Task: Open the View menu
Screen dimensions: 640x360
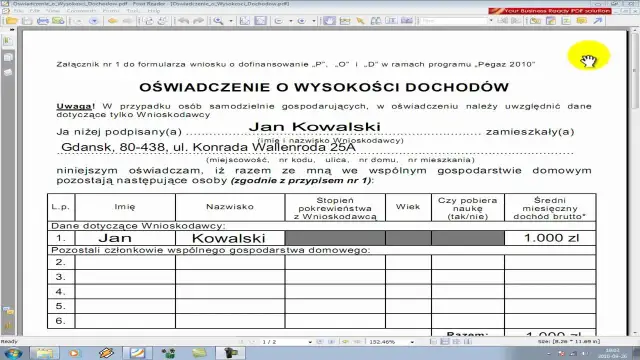Action: coord(53,11)
